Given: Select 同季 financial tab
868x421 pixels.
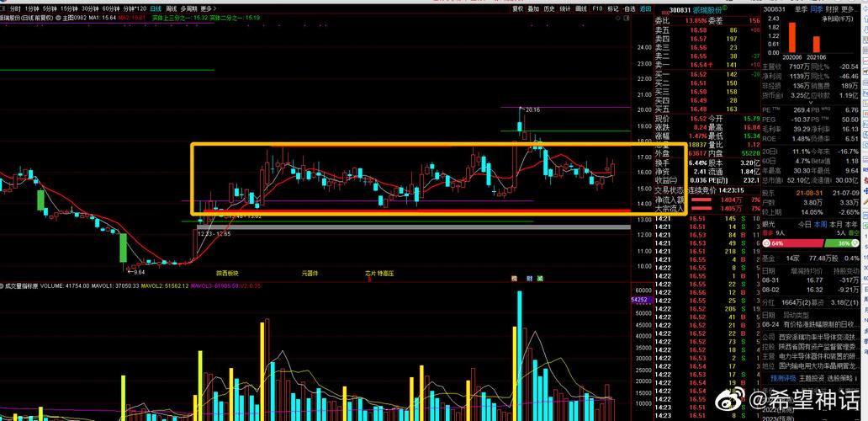Looking at the screenshot, I should pyautogui.click(x=817, y=9).
